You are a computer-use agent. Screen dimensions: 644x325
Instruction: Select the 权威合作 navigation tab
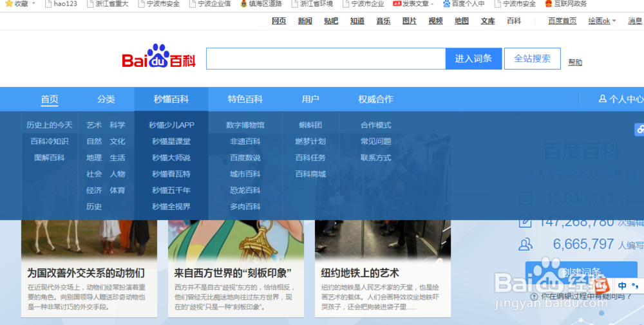pos(376,99)
